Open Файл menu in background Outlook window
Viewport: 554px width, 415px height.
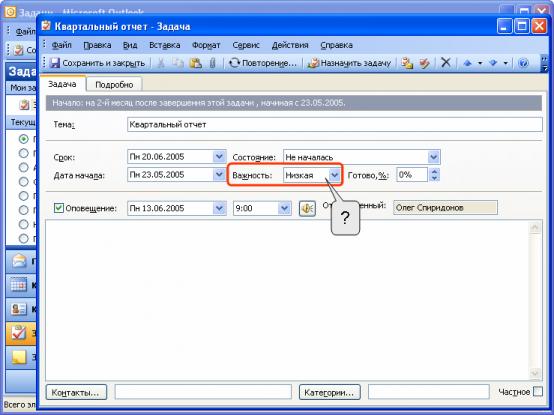pyautogui.click(x=25, y=32)
